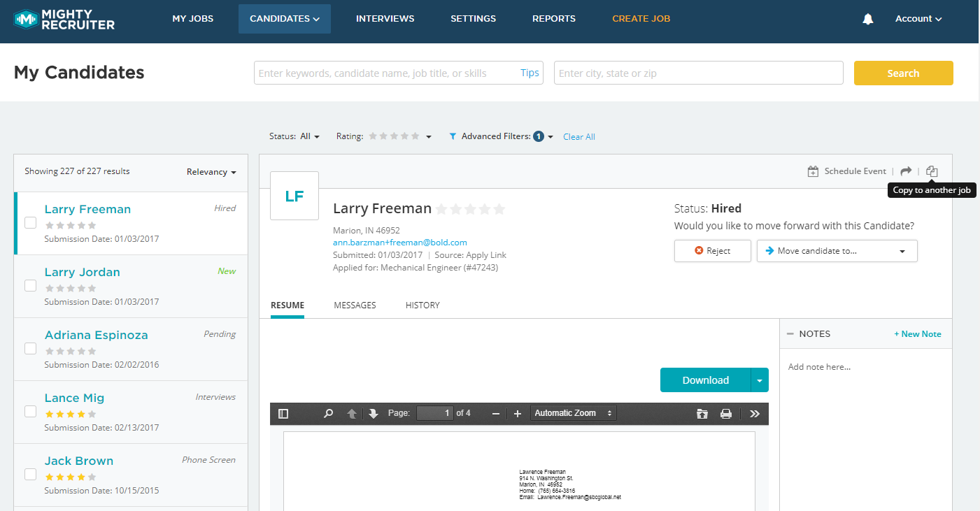Click the LF candidate avatar

click(x=294, y=196)
